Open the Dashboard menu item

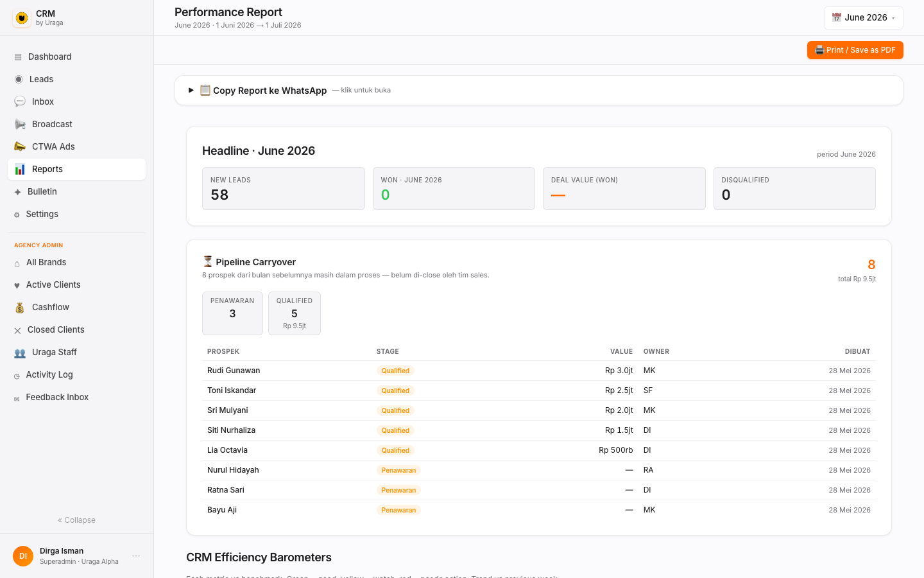tap(76, 57)
